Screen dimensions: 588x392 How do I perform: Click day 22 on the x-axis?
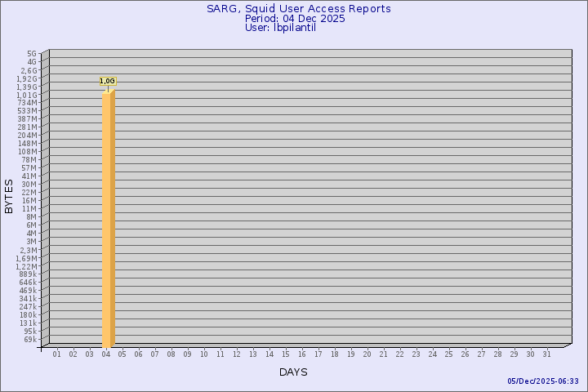[400, 354]
